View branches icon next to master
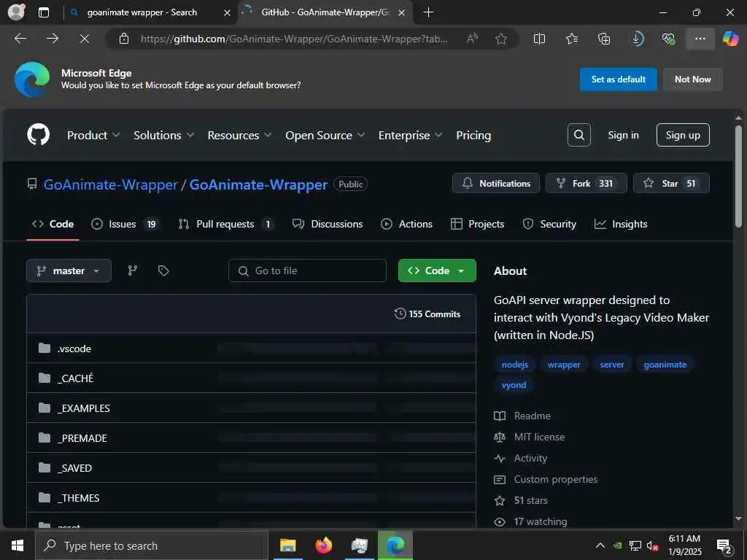The height and width of the screenshot is (560, 747). coord(133,271)
